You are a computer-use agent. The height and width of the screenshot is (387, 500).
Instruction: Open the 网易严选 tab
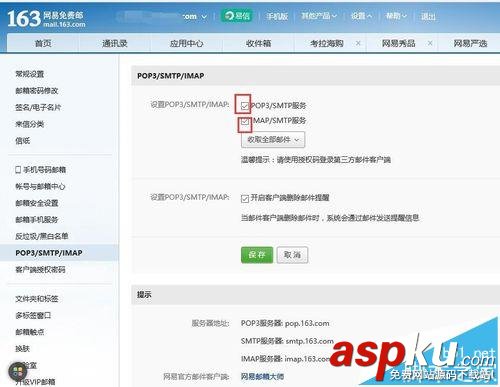(x=470, y=43)
